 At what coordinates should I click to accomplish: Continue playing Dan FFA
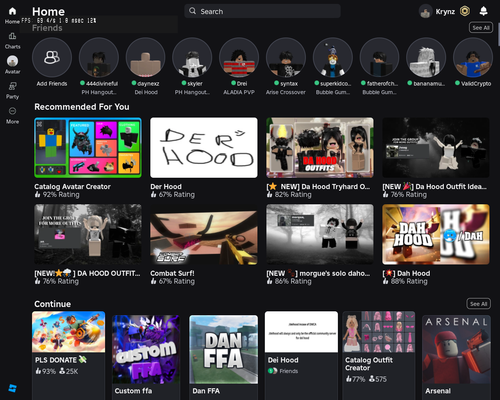(224, 349)
